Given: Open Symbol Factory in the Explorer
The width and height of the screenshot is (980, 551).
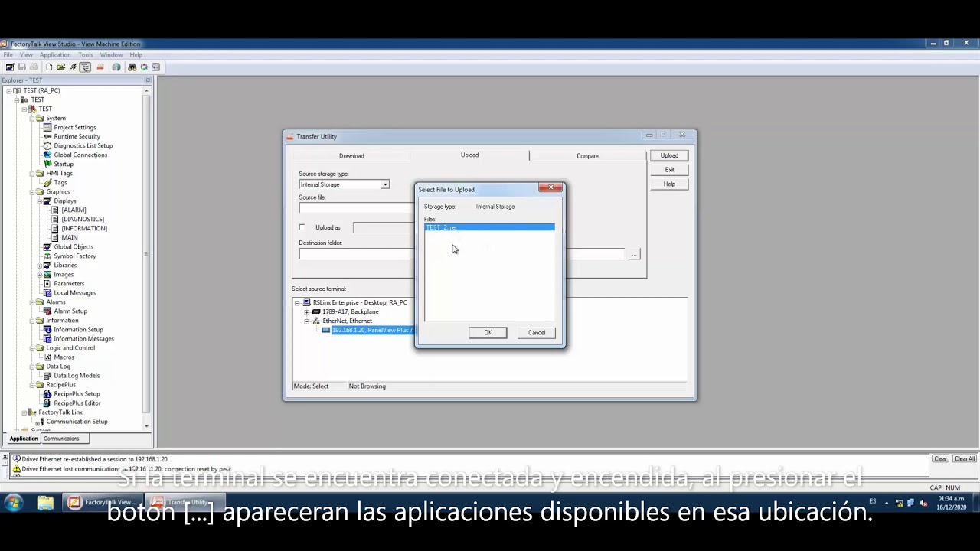Looking at the screenshot, I should pyautogui.click(x=75, y=256).
